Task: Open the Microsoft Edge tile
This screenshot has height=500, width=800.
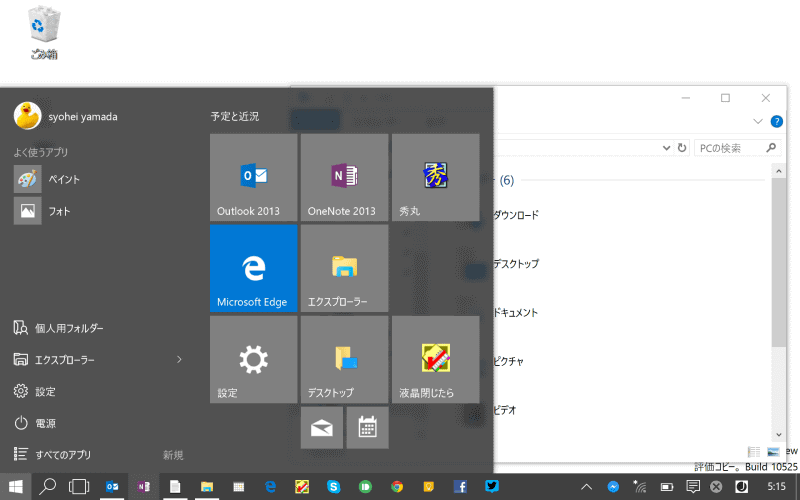Action: (x=254, y=268)
